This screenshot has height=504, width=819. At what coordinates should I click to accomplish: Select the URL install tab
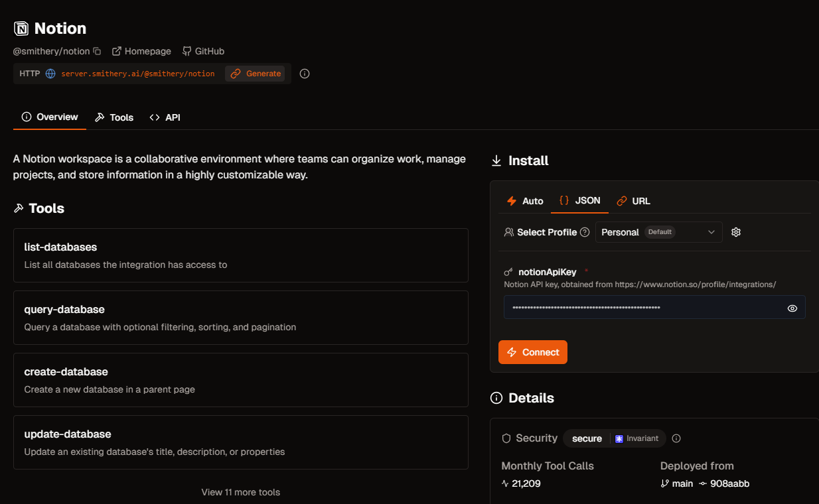pyautogui.click(x=633, y=201)
